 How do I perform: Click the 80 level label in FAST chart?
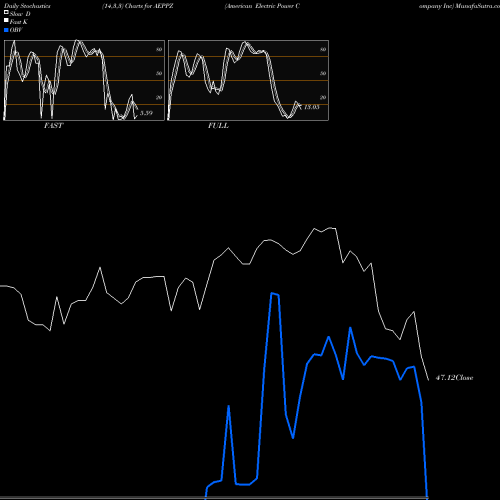point(159,49)
